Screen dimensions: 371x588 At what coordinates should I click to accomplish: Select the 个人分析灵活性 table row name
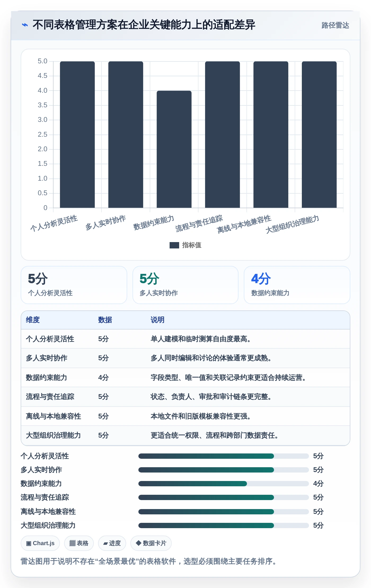click(50, 339)
